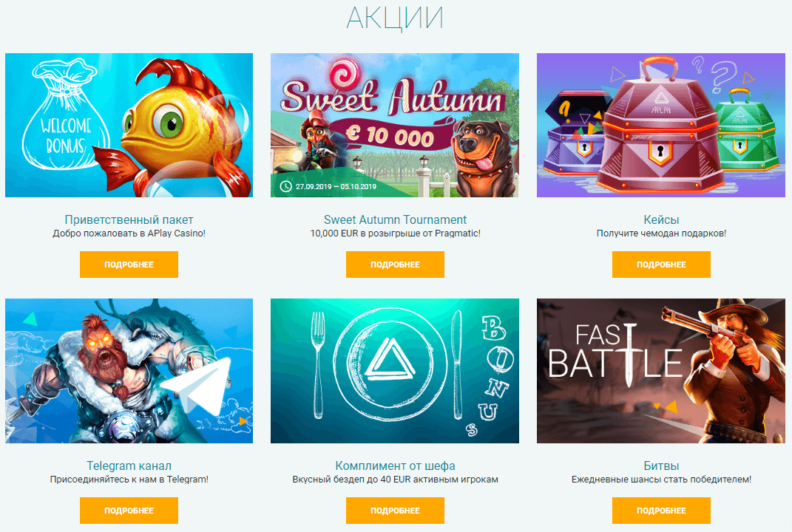Open the Приветственный пакет title link
The width and height of the screenshot is (792, 532).
pos(129,219)
